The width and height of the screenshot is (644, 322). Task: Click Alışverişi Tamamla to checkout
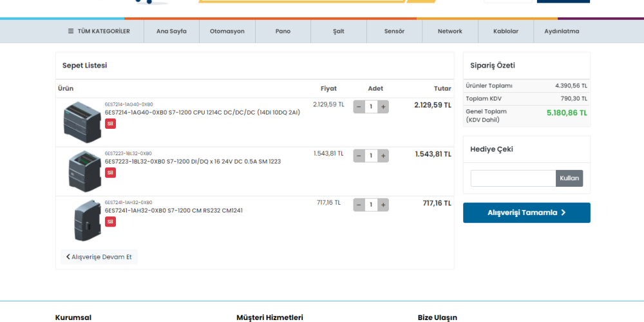[527, 213]
